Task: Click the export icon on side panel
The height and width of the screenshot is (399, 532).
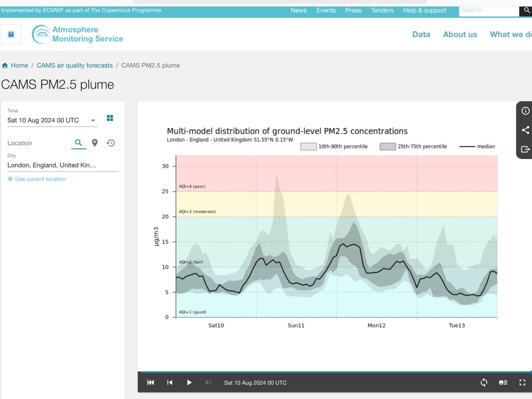Action: click(x=525, y=149)
